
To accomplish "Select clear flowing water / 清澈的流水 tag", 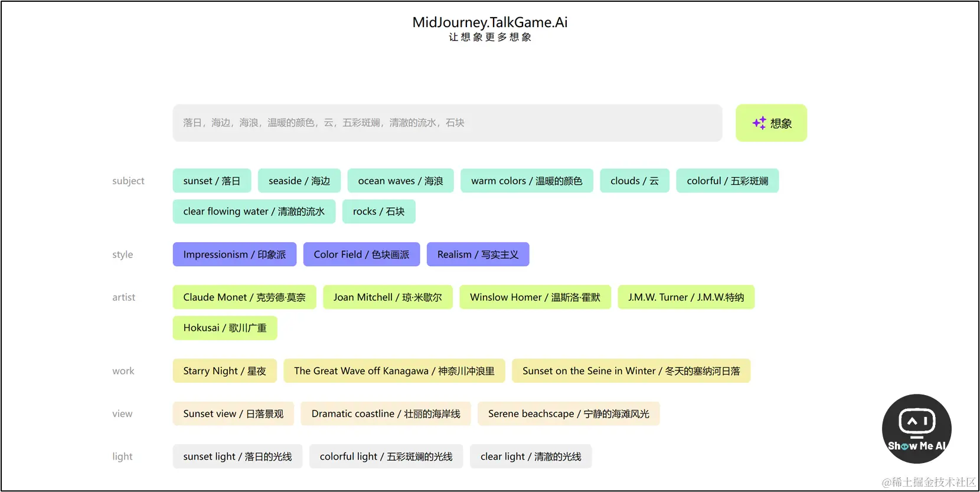I will [x=254, y=211].
